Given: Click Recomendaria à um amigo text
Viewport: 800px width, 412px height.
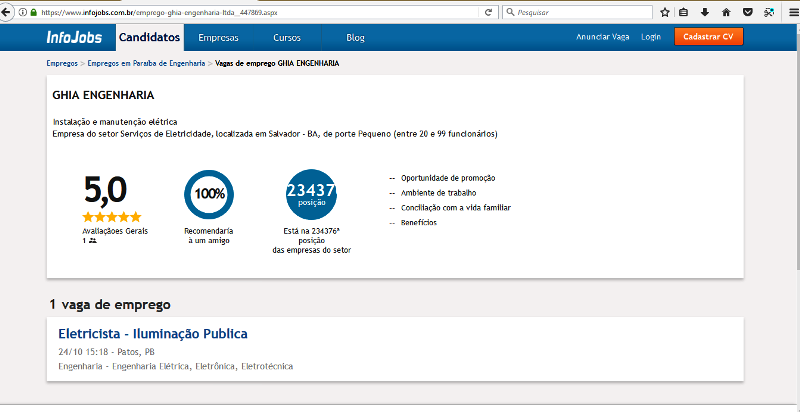Looking at the screenshot, I should point(209,236).
